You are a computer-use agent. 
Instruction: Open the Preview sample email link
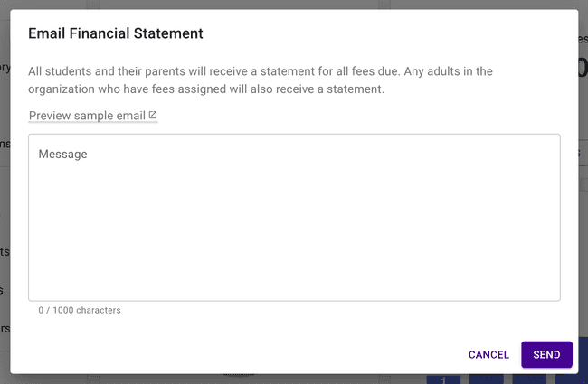(92, 116)
